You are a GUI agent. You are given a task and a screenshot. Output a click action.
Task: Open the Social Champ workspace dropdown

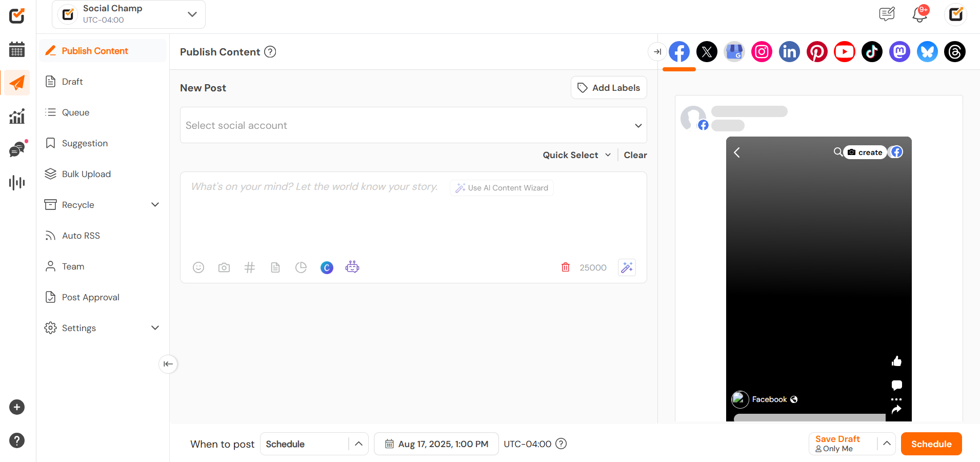(129, 14)
